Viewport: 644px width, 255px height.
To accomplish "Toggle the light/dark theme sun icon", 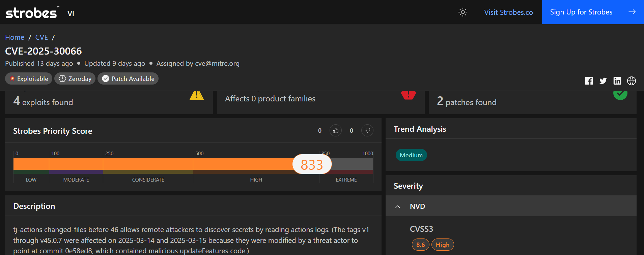I will pyautogui.click(x=463, y=12).
